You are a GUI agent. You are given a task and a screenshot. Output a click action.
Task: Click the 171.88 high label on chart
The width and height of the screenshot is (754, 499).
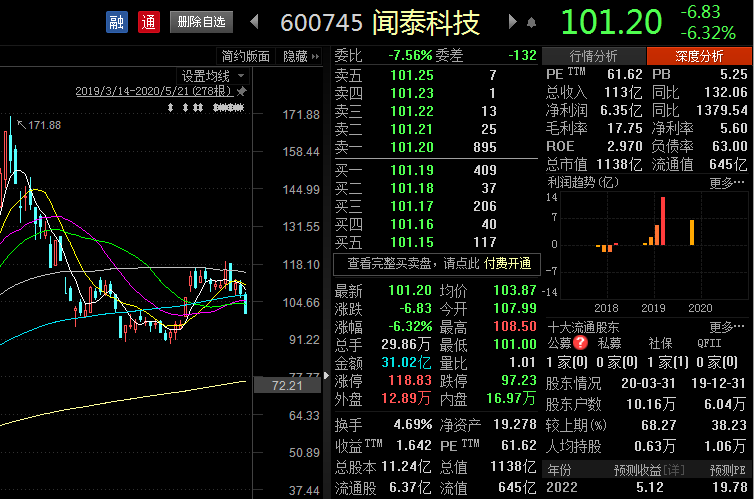point(44,125)
